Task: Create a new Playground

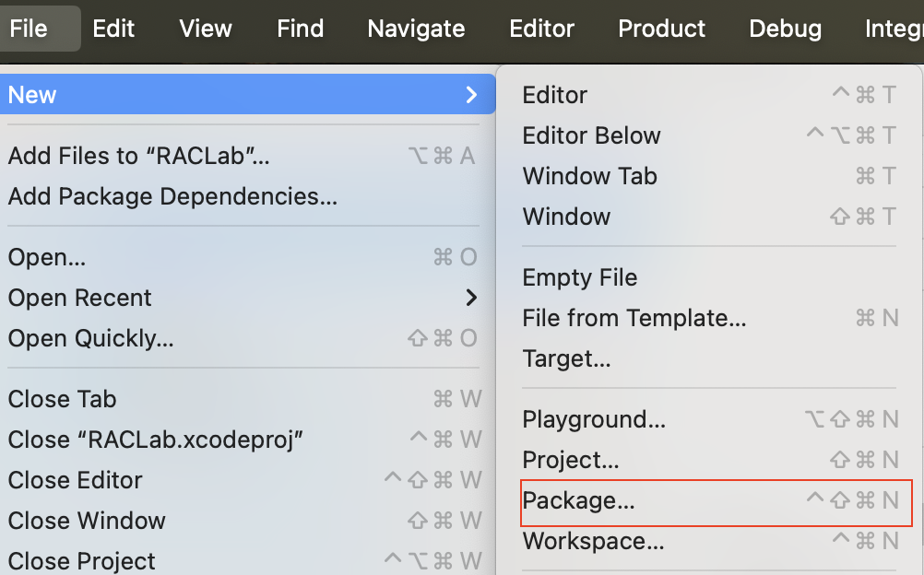Action: (594, 419)
